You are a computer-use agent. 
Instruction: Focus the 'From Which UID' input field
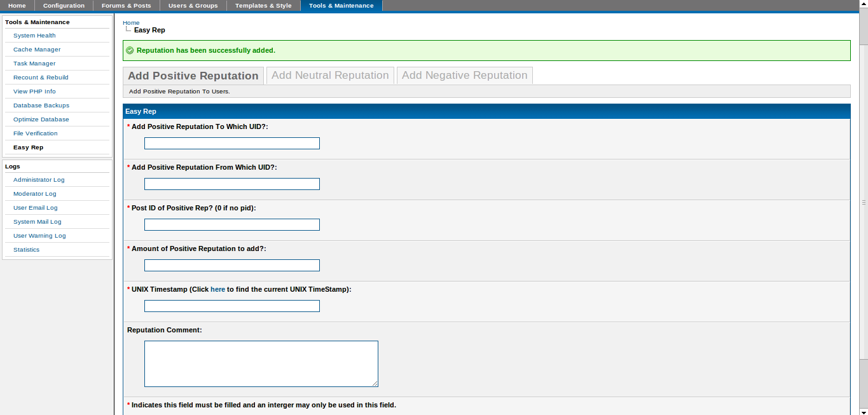231,184
